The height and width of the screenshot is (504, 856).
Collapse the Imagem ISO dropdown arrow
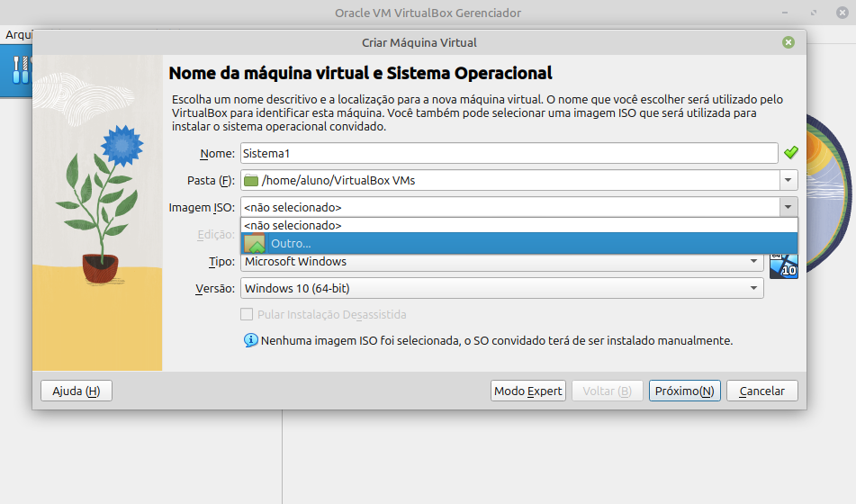pos(788,207)
